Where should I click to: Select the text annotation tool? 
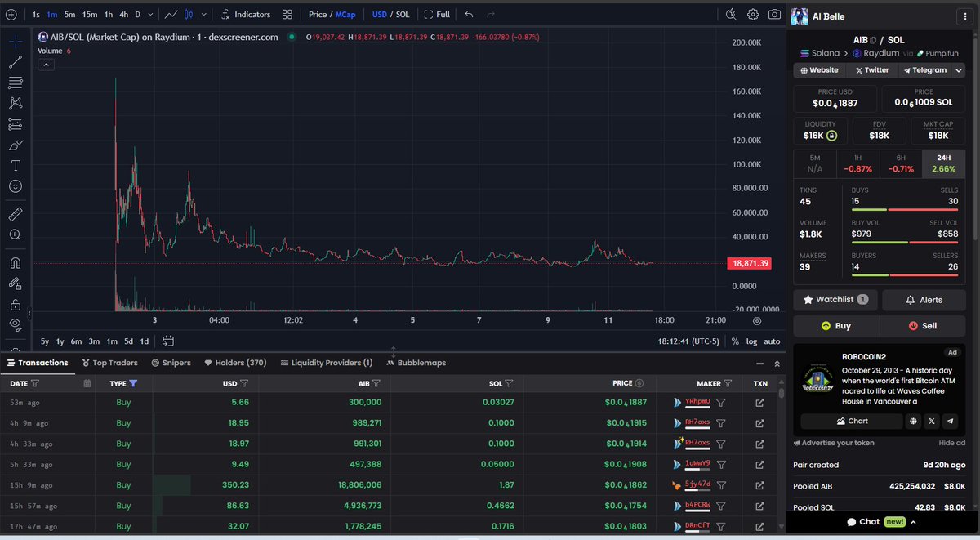(15, 166)
